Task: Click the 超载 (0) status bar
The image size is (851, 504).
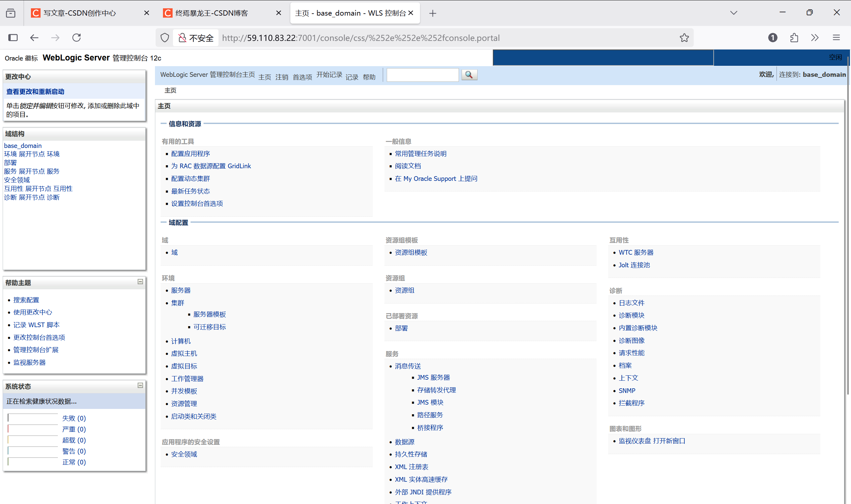Action: coord(33,440)
